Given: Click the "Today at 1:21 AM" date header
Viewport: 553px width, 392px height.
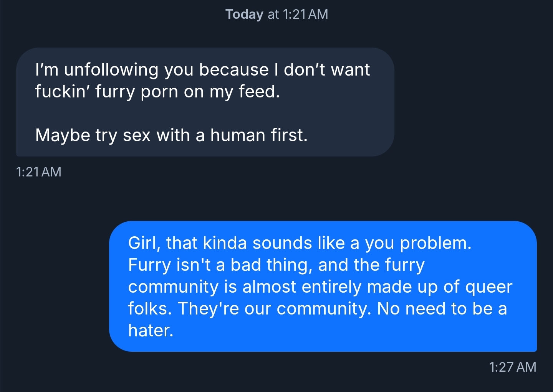Looking at the screenshot, I should tap(276, 15).
